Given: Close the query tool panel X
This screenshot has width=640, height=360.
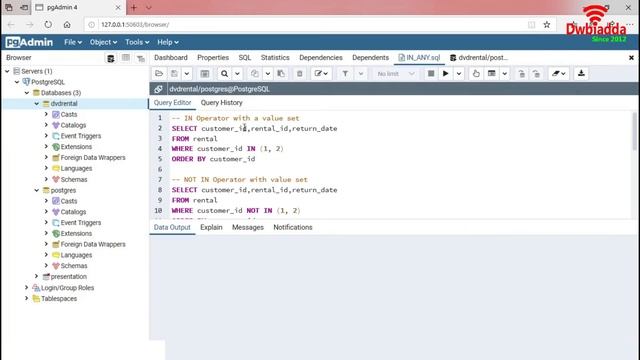Looking at the screenshot, I should [x=631, y=58].
